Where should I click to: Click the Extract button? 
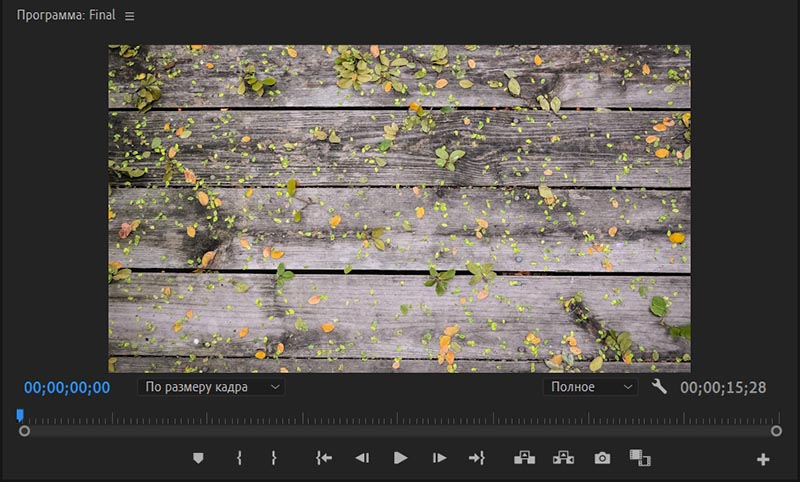(563, 458)
